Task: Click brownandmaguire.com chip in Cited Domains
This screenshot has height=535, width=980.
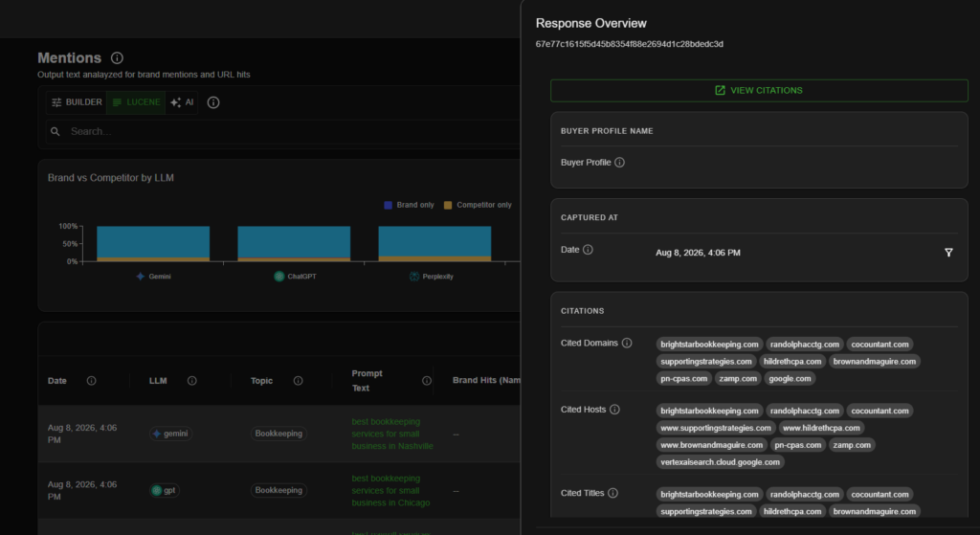Action: pyautogui.click(x=875, y=361)
